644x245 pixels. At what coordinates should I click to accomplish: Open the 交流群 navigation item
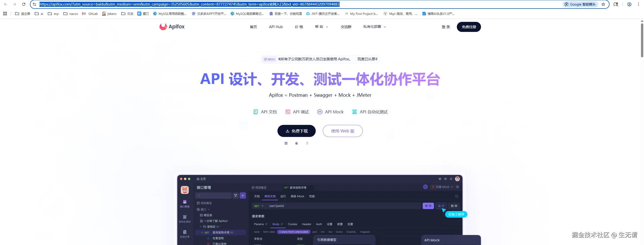346,27
